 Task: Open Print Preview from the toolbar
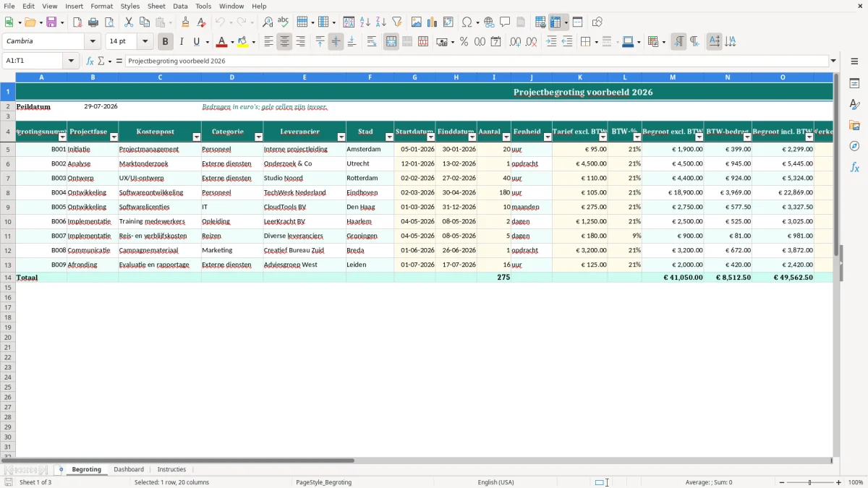point(109,22)
